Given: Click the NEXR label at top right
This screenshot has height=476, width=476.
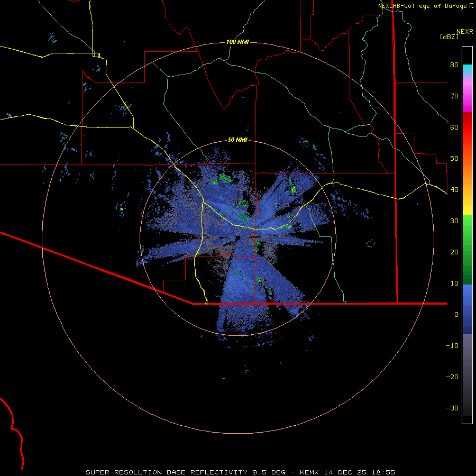Looking at the screenshot, I should (x=465, y=32).
